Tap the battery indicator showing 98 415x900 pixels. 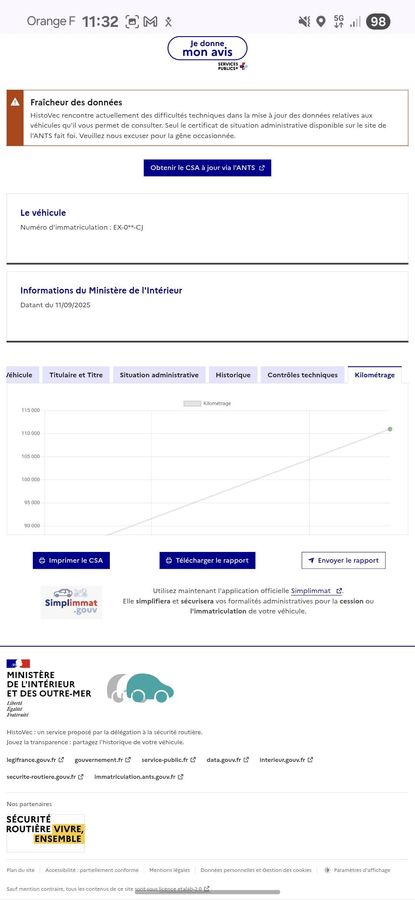pos(378,22)
